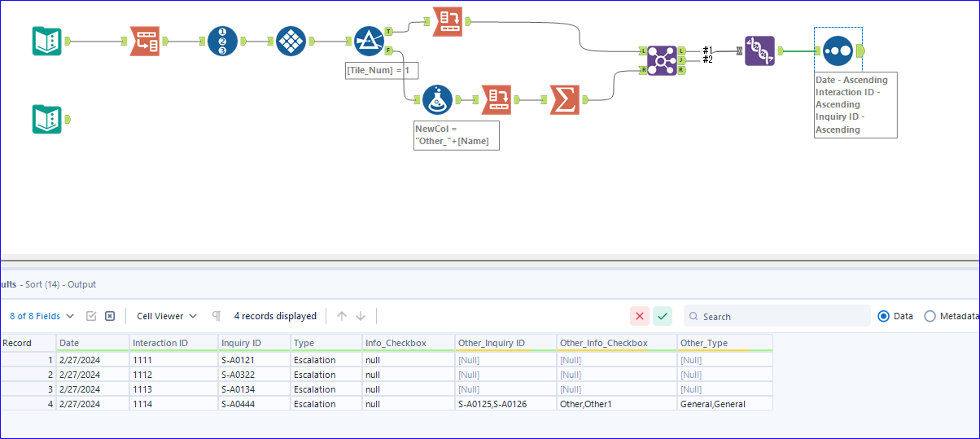Select the Tile tool on canvas
Image resolution: width=980 pixels, height=439 pixels.
coord(291,41)
